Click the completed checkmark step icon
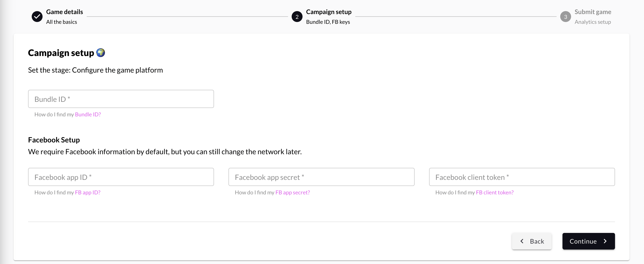 [37, 17]
